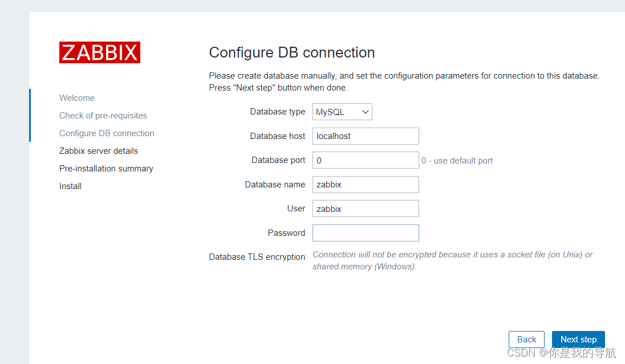Select the Database name field
This screenshot has height=364, width=625.
coord(366,184)
